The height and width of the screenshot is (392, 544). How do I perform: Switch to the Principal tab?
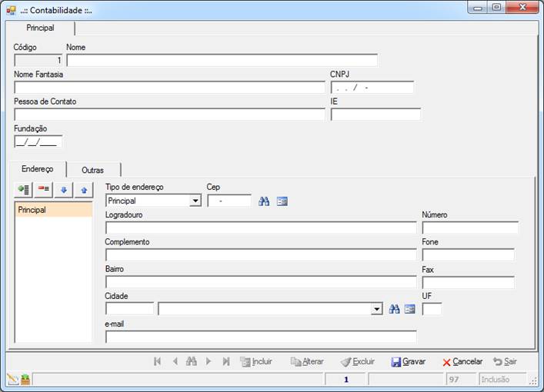40,28
